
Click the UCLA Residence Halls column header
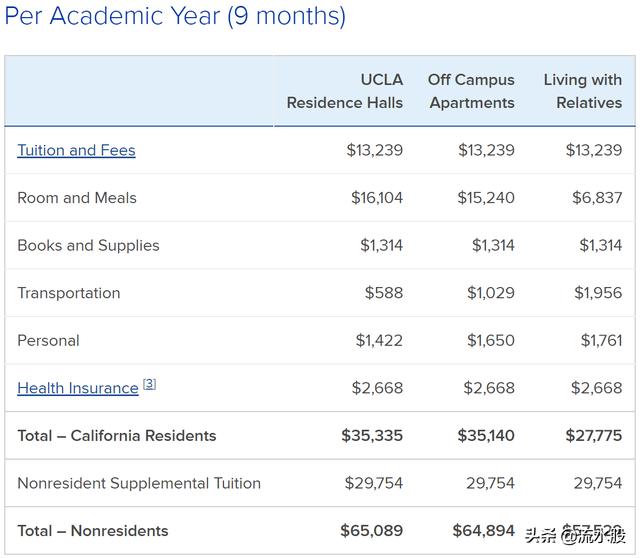(345, 91)
